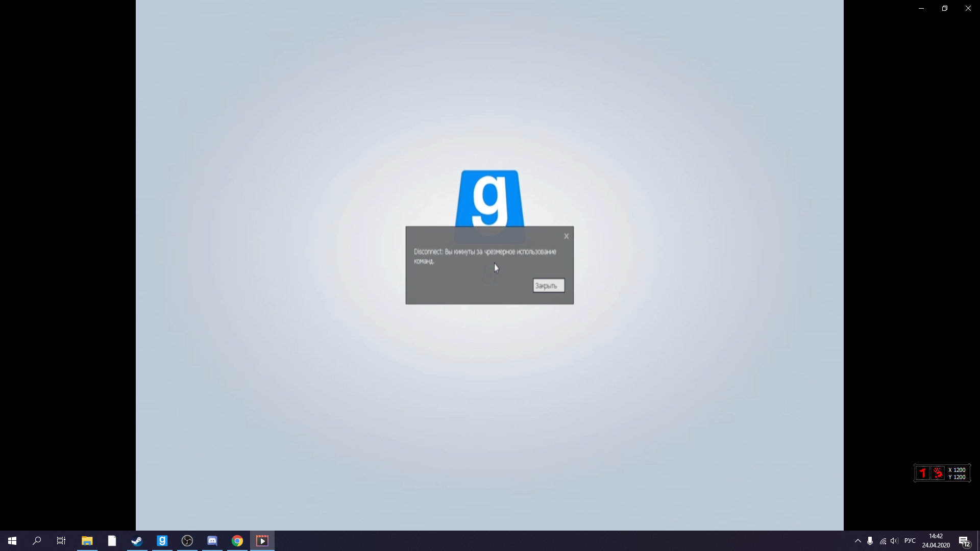Image resolution: width=980 pixels, height=551 pixels.
Task: Open Windows Start menu
Action: pyautogui.click(x=12, y=541)
